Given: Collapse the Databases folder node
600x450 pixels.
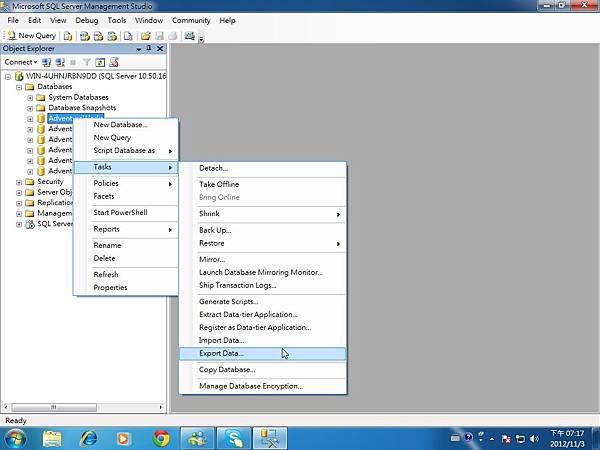Looking at the screenshot, I should pyautogui.click(x=19, y=87).
